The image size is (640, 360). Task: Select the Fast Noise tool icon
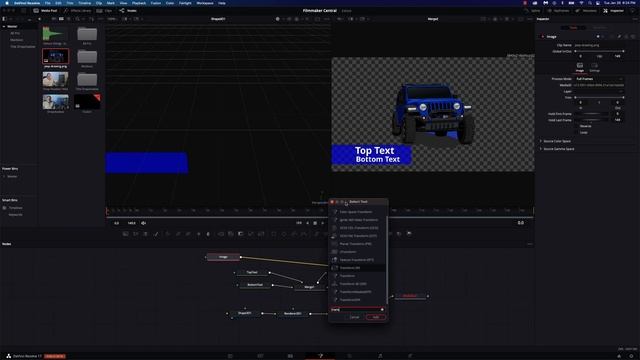tap(136, 234)
